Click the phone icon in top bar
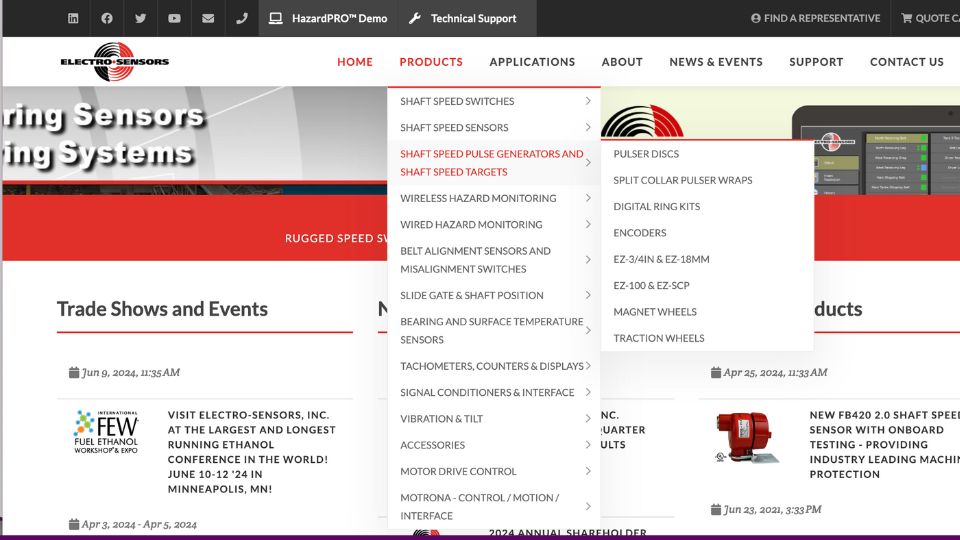 coord(241,18)
